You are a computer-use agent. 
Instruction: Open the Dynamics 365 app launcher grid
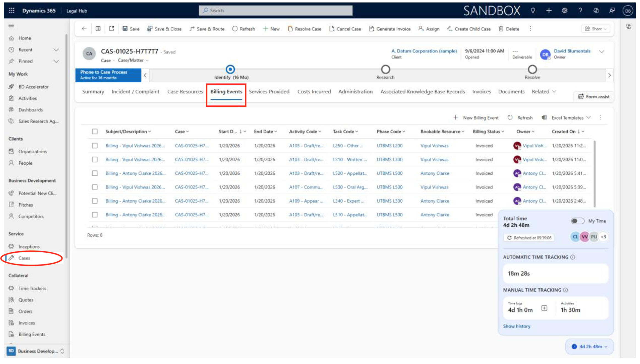pos(12,10)
